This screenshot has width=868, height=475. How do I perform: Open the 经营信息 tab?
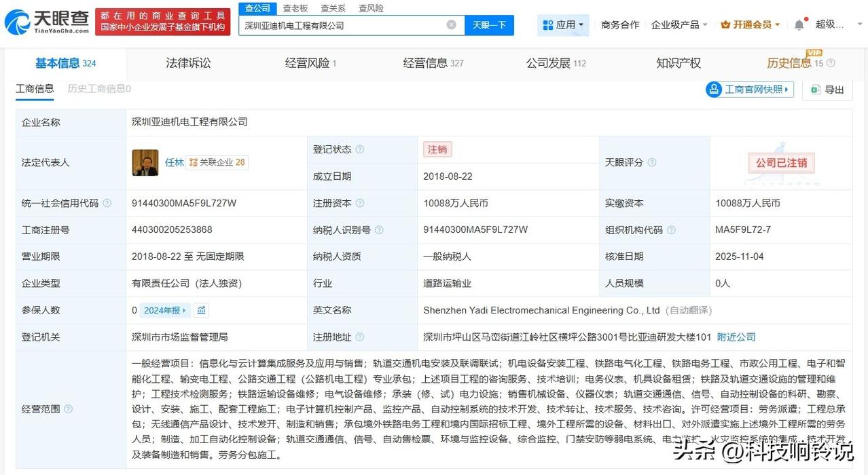click(433, 63)
